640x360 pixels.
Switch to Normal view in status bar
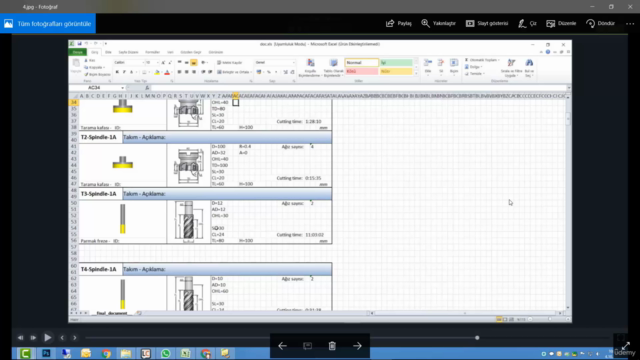(499, 319)
